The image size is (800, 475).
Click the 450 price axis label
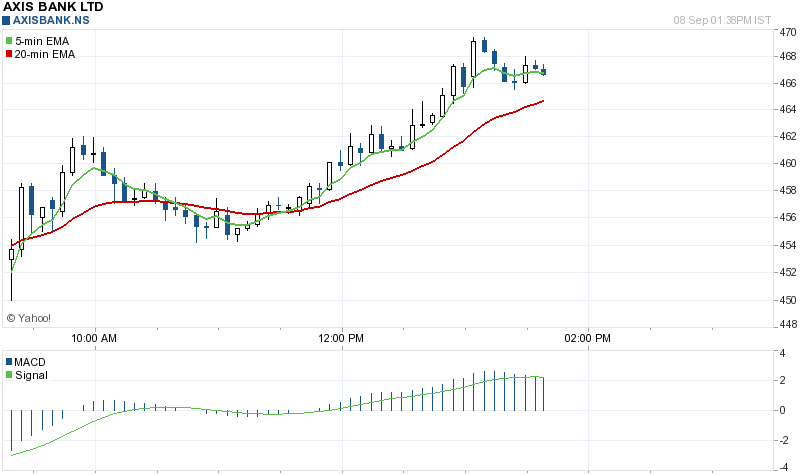tap(788, 300)
